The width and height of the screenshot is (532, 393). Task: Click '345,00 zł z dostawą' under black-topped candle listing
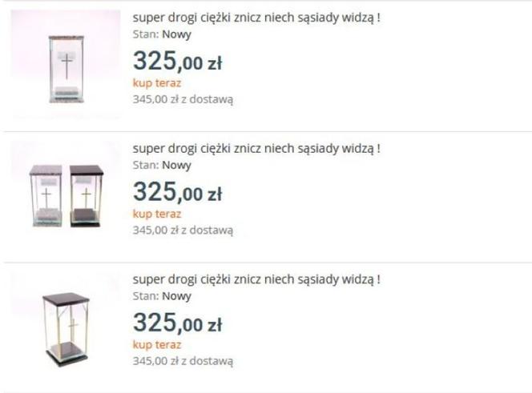[x=183, y=362]
